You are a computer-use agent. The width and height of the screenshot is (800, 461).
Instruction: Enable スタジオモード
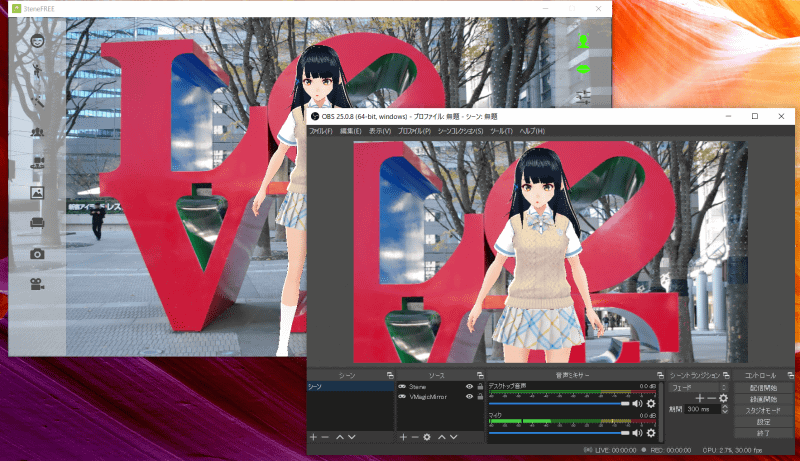(763, 411)
